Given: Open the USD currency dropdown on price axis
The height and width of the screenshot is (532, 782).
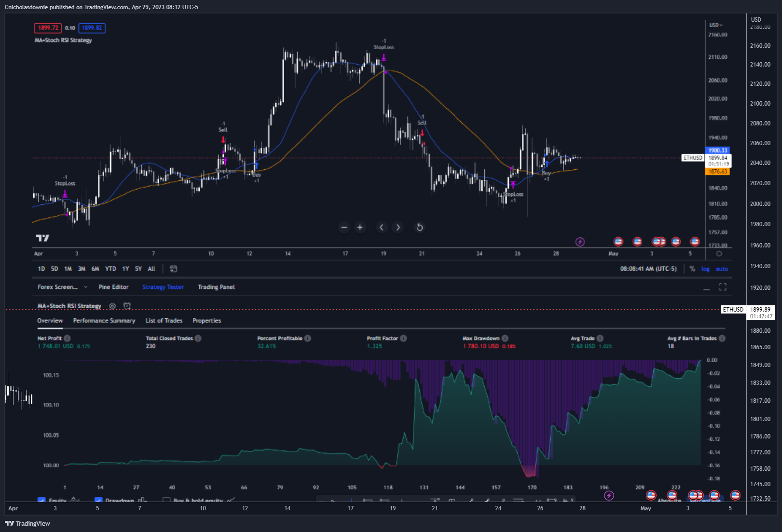Looking at the screenshot, I should 716,25.
